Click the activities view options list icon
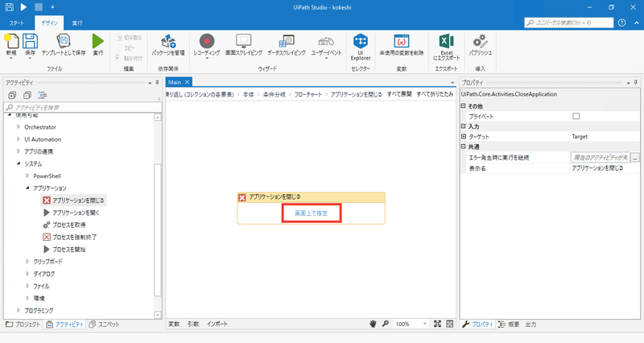 point(43,95)
